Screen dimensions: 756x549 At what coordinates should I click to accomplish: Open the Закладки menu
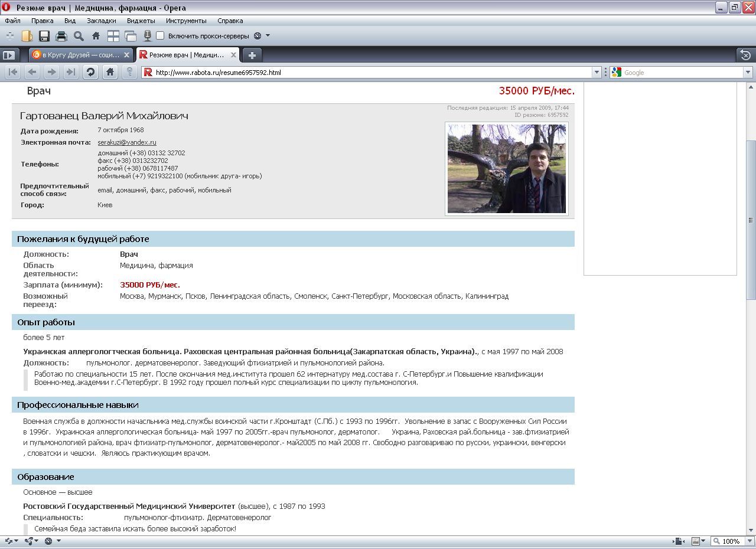click(102, 21)
